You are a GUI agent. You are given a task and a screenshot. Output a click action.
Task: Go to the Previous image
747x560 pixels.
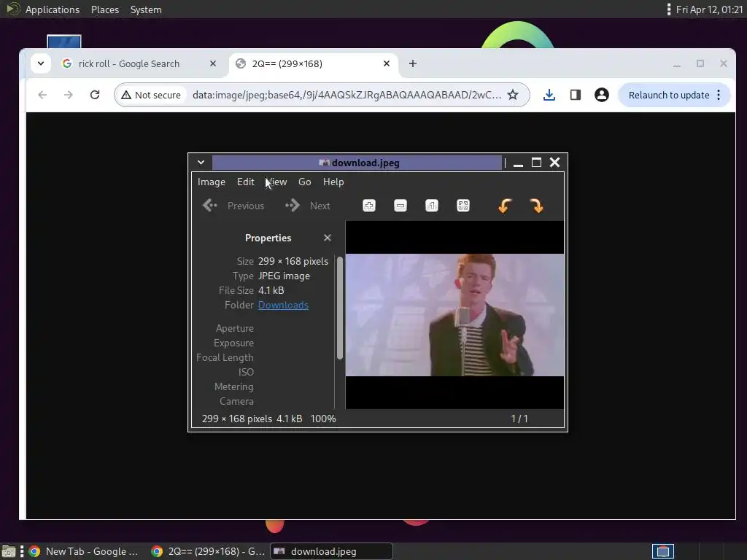click(233, 206)
